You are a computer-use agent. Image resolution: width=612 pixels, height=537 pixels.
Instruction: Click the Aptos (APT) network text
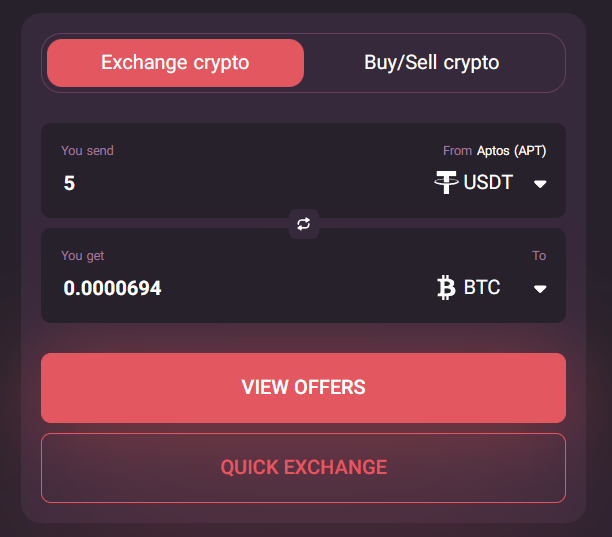tap(511, 151)
